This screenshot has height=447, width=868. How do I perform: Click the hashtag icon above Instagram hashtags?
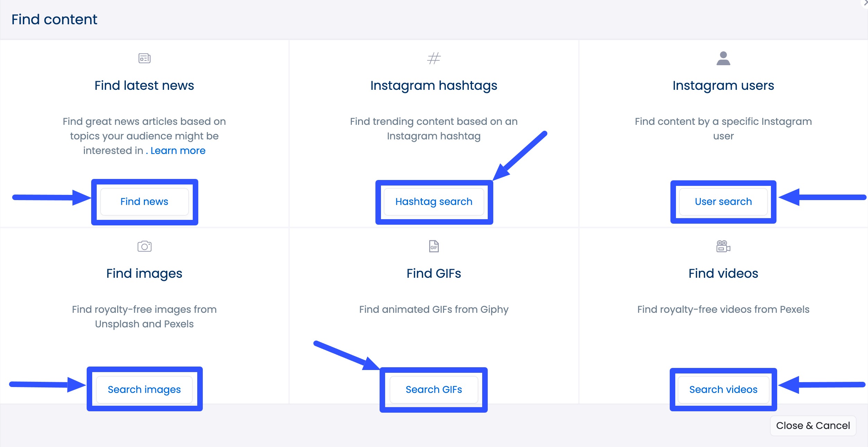tap(434, 58)
